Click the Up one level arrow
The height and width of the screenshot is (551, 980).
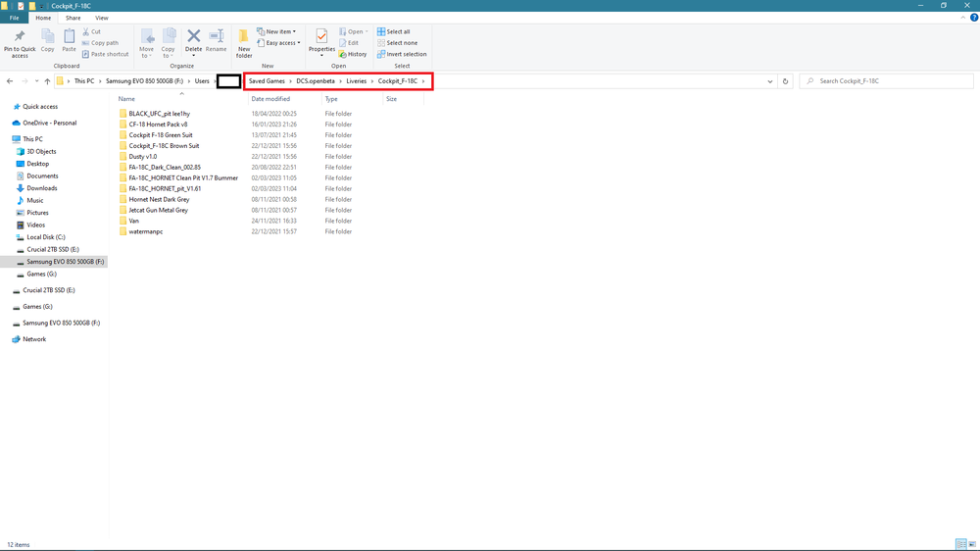tap(47, 81)
